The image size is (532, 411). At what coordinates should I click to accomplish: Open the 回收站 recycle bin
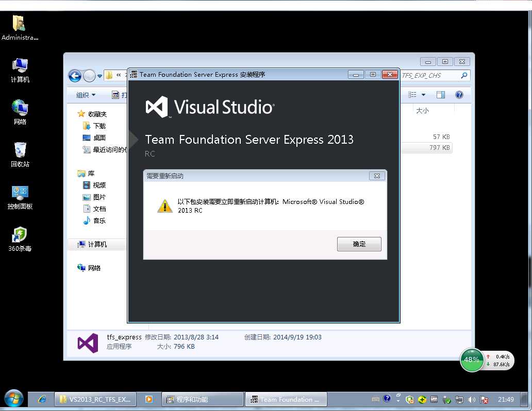tap(20, 155)
